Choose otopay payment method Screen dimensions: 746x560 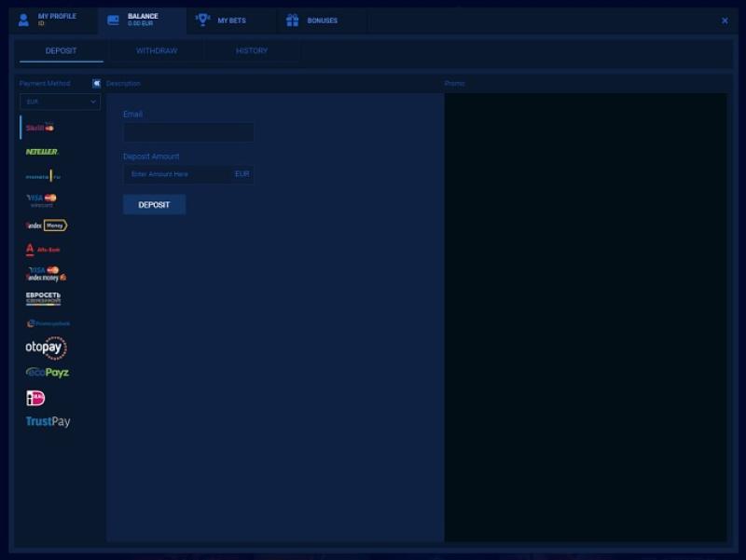click(47, 348)
